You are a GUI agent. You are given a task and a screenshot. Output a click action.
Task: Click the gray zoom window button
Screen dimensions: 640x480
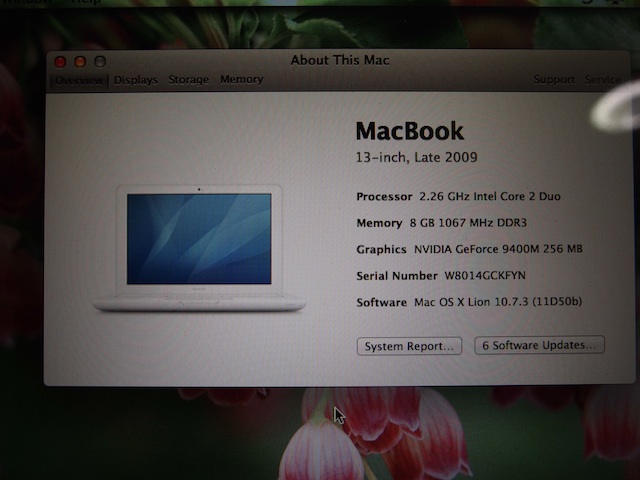pos(100,62)
